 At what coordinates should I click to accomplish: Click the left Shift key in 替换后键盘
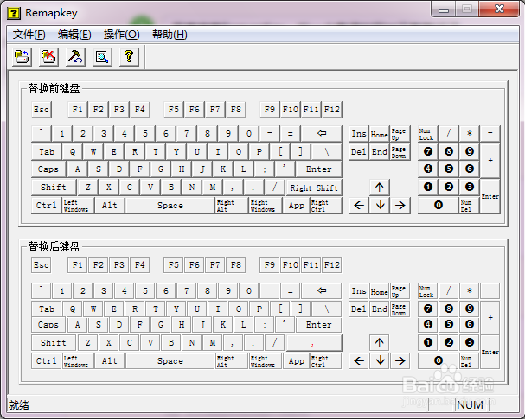[x=54, y=343]
